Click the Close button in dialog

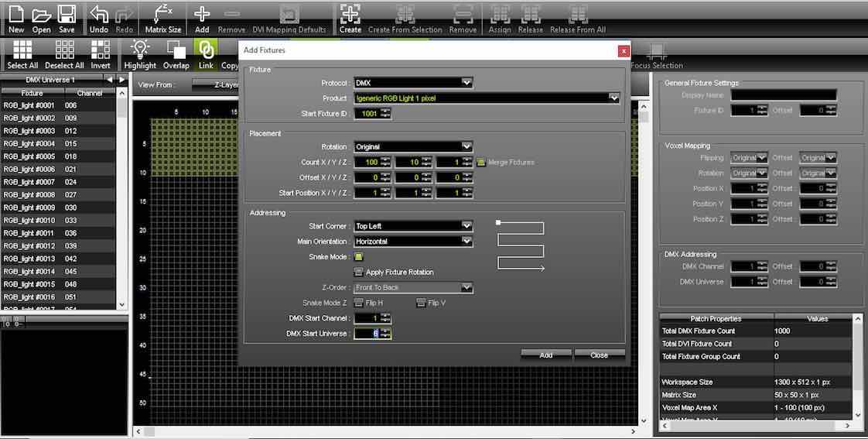point(599,355)
